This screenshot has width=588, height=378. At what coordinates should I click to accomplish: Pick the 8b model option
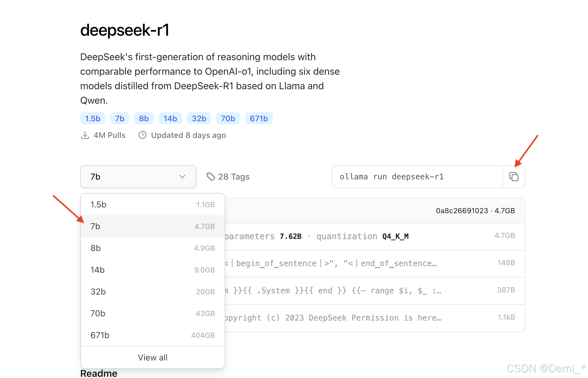152,248
